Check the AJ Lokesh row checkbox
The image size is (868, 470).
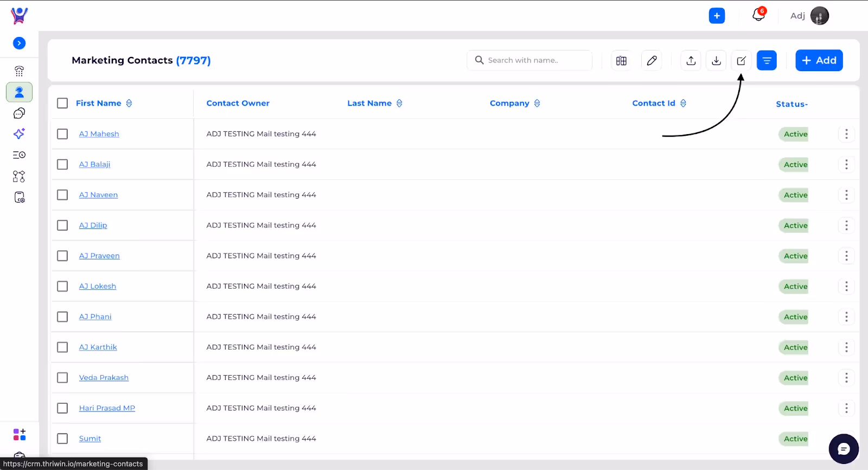[x=62, y=286]
